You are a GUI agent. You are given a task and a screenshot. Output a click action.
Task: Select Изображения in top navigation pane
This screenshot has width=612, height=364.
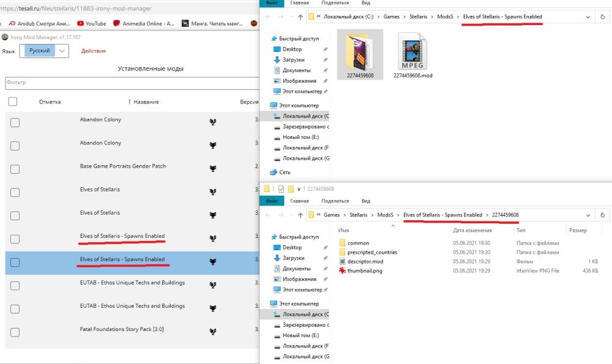coord(299,81)
